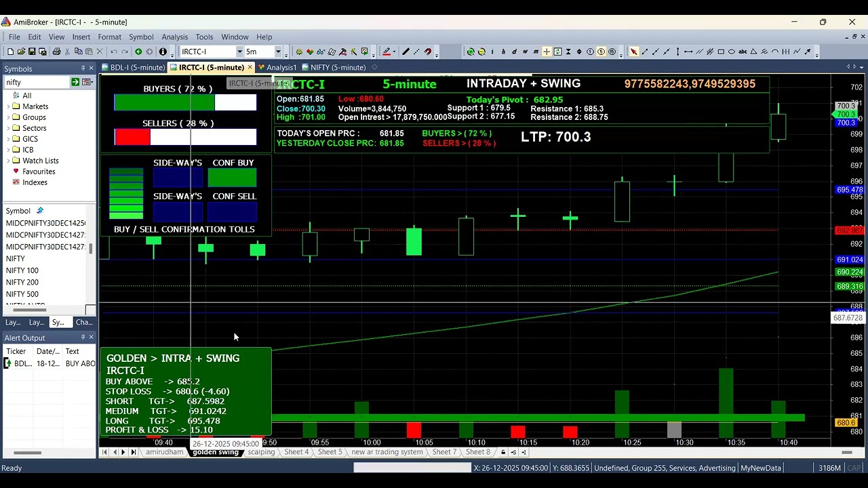Open the Analysis heart-glasses toolbar icon
The height and width of the screenshot is (488, 868).
(310, 52)
